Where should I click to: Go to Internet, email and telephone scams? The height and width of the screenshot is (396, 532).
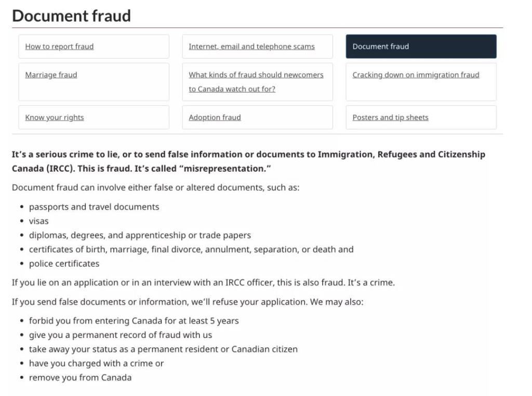[x=251, y=47]
